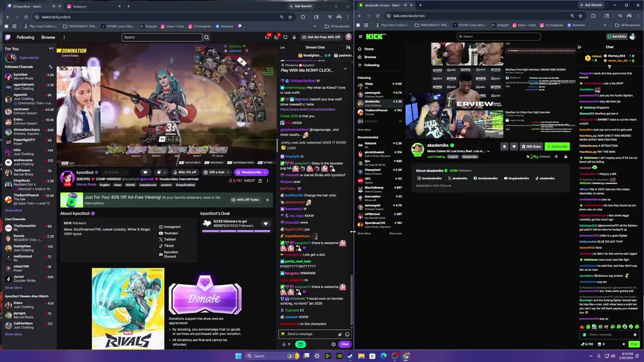
Task: Show overflow bookmarks in Twitch browser
Action: (315, 26)
